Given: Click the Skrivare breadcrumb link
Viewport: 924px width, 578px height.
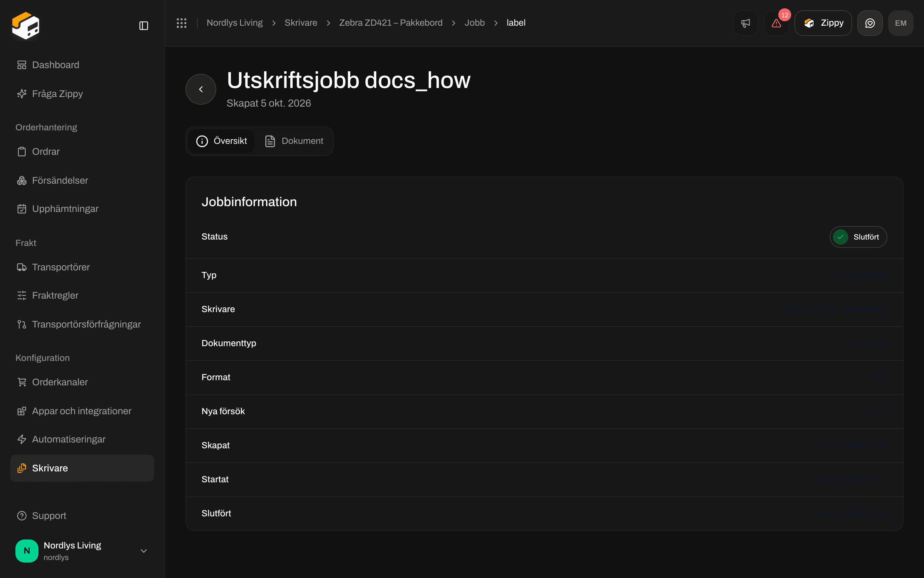Looking at the screenshot, I should pos(301,23).
